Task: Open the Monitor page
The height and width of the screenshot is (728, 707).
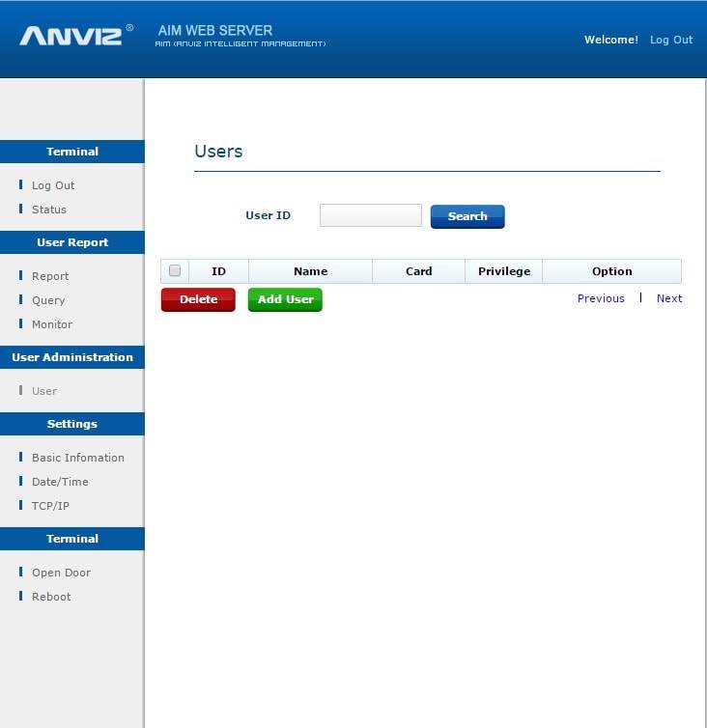Action: click(52, 324)
